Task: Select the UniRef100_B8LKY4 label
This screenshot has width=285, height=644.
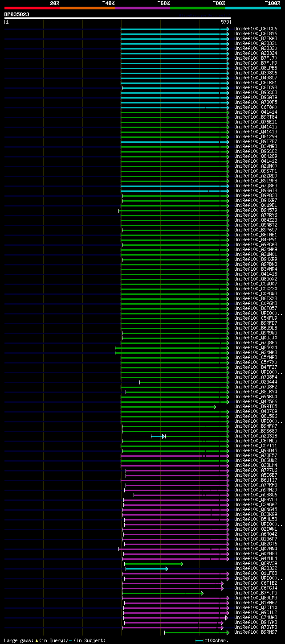Action: [255, 392]
